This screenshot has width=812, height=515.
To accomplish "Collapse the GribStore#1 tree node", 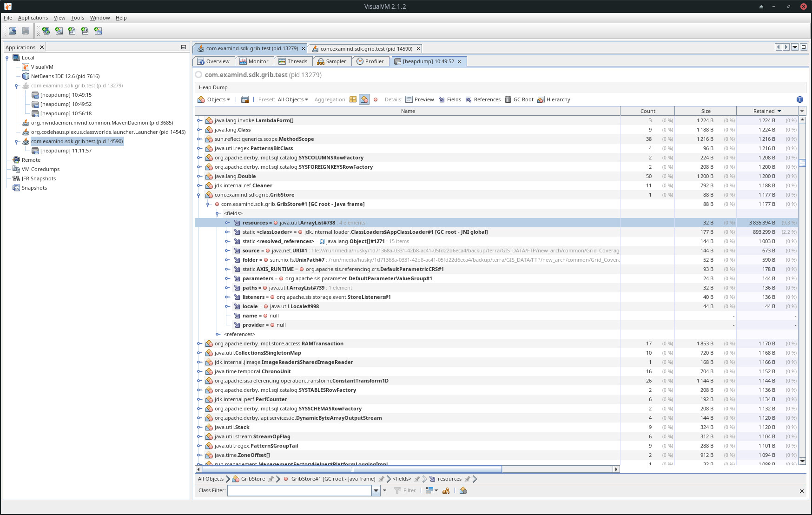I will tap(208, 204).
